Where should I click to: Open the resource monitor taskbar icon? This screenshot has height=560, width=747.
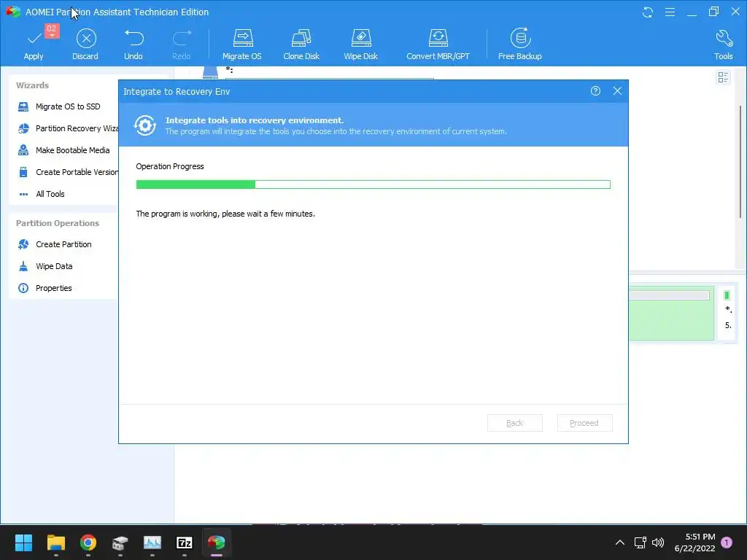[152, 542]
